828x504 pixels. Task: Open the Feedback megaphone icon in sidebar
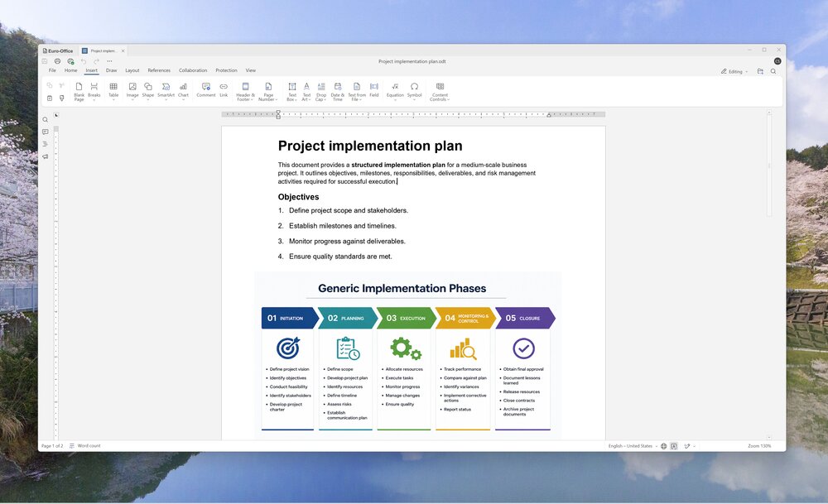pos(46,156)
